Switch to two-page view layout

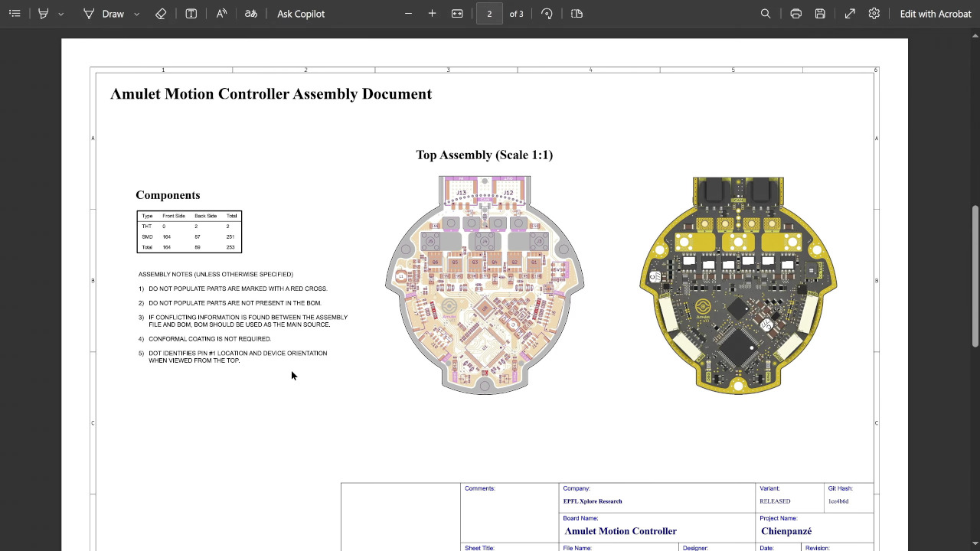[x=577, y=13]
